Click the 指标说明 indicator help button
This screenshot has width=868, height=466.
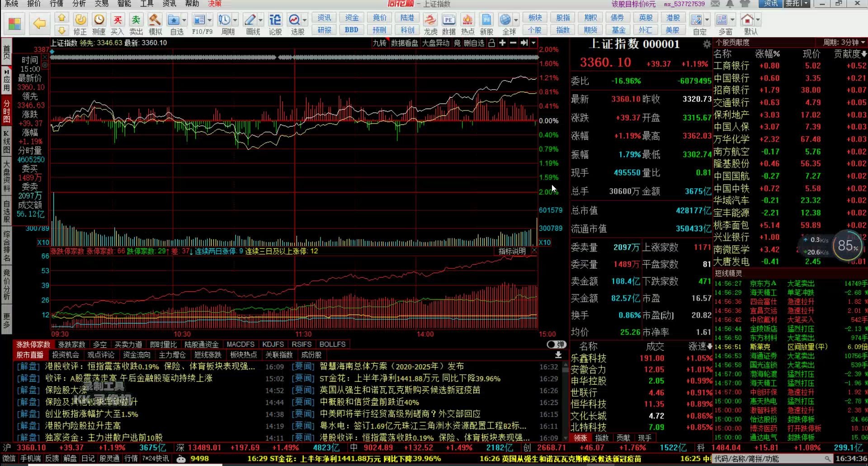tap(512, 251)
